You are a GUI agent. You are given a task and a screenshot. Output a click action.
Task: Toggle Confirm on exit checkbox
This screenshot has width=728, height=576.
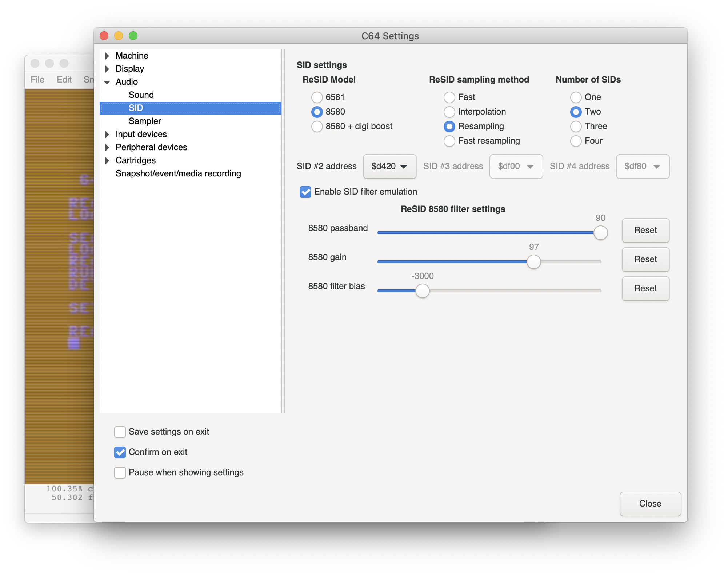click(120, 452)
